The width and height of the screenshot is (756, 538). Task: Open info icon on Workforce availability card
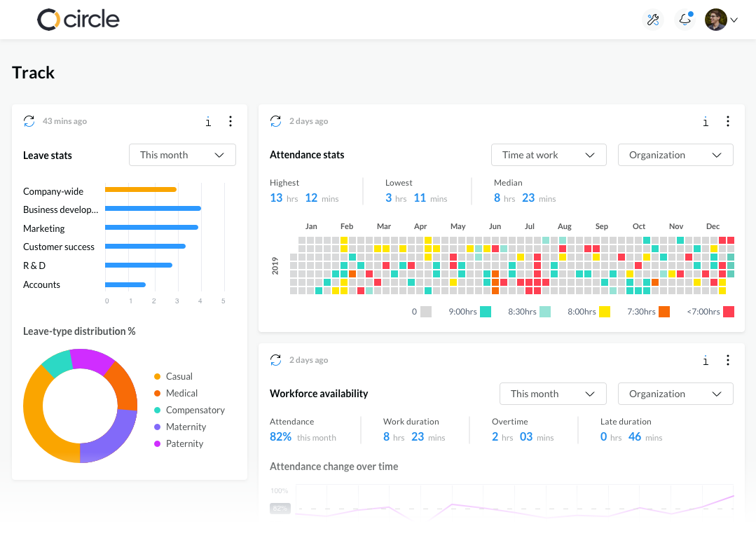pos(706,360)
